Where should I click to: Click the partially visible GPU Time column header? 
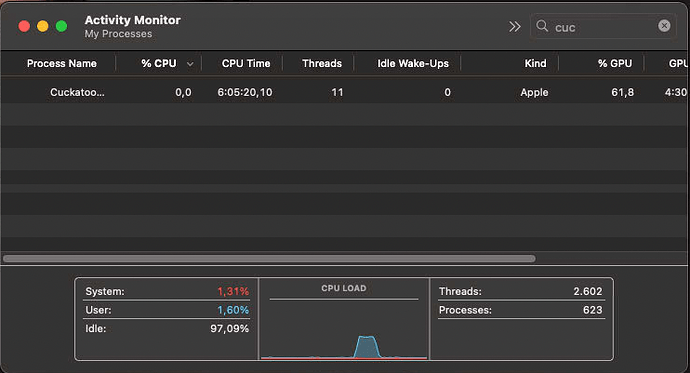[679, 64]
